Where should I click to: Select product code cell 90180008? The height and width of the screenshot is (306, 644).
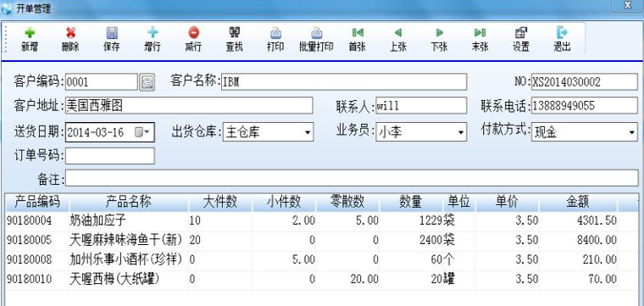pyautogui.click(x=37, y=260)
